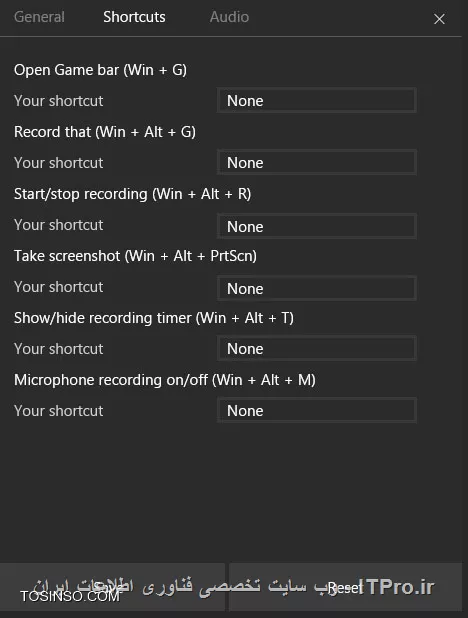Click the Take screenshot (Win + Alt + PrtScn) label

135,256
